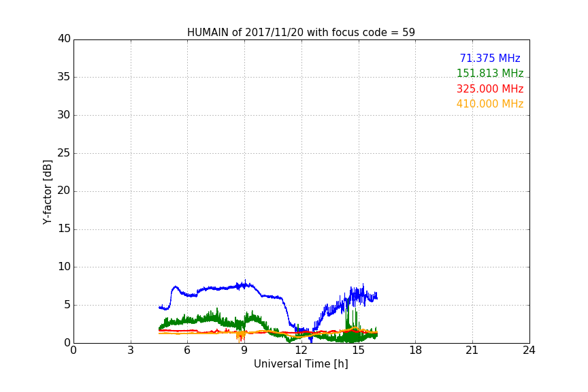588x392 pixels.
Task: Click the y-axis tick label 5
Action: (67, 305)
